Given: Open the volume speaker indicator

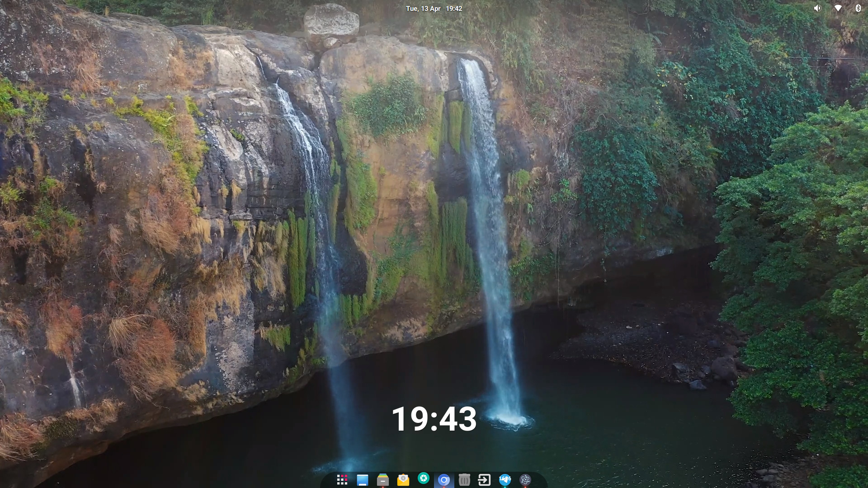Looking at the screenshot, I should pyautogui.click(x=817, y=8).
